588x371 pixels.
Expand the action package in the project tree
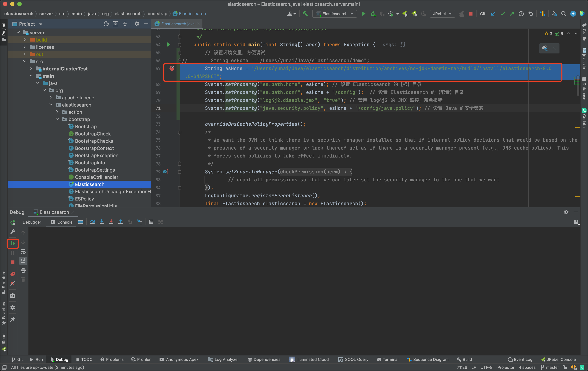pos(57,112)
